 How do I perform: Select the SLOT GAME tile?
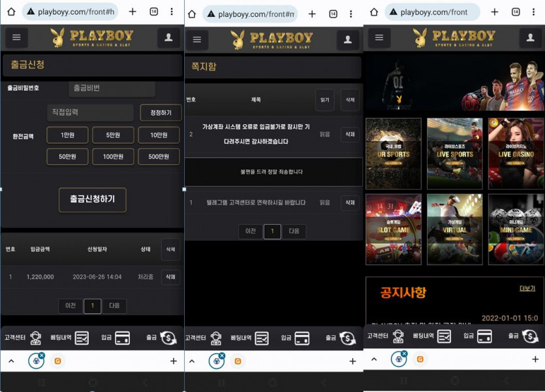[393, 229]
